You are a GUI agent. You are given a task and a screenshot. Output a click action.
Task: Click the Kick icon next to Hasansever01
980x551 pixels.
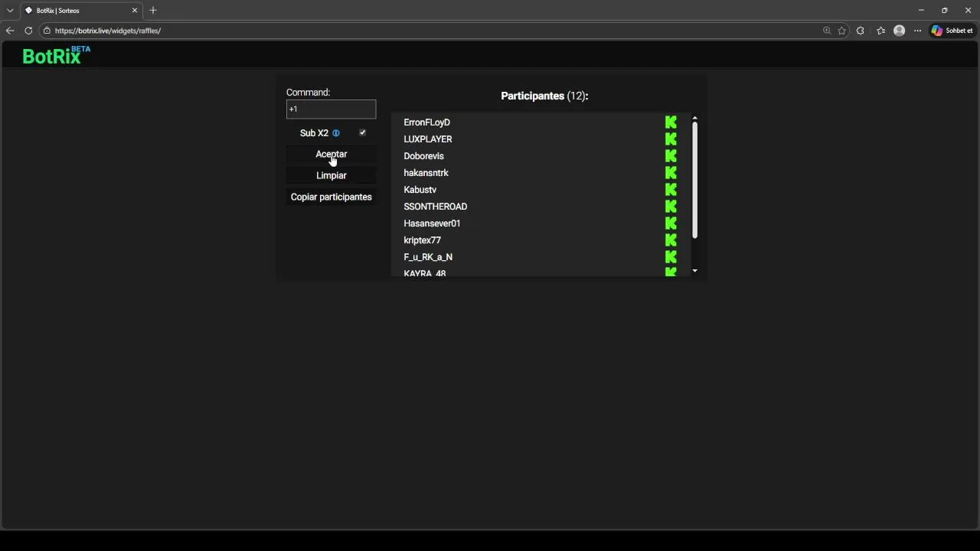coord(671,223)
